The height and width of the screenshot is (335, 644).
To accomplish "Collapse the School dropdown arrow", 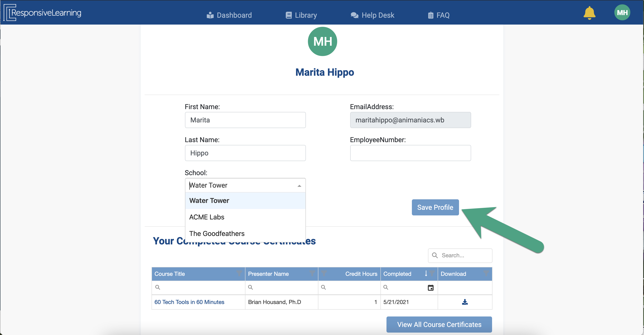I will coord(299,186).
